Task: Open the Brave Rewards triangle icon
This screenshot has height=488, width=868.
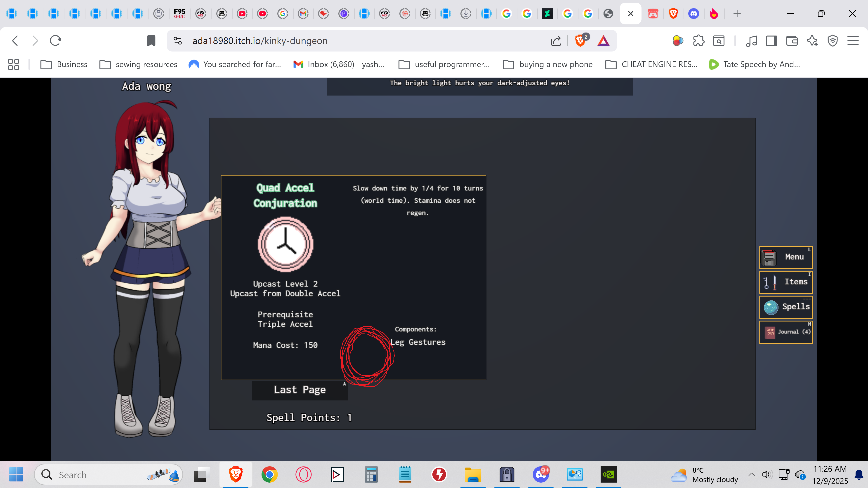Action: [x=603, y=41]
